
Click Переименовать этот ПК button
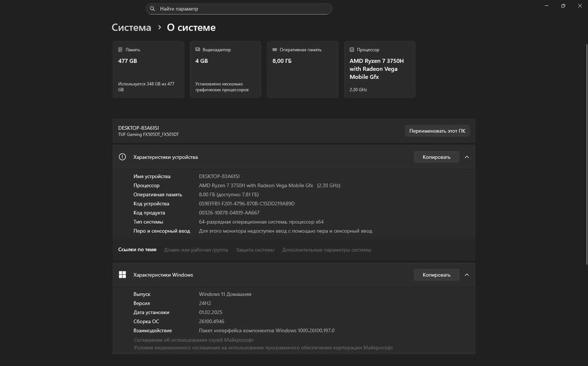coord(437,131)
